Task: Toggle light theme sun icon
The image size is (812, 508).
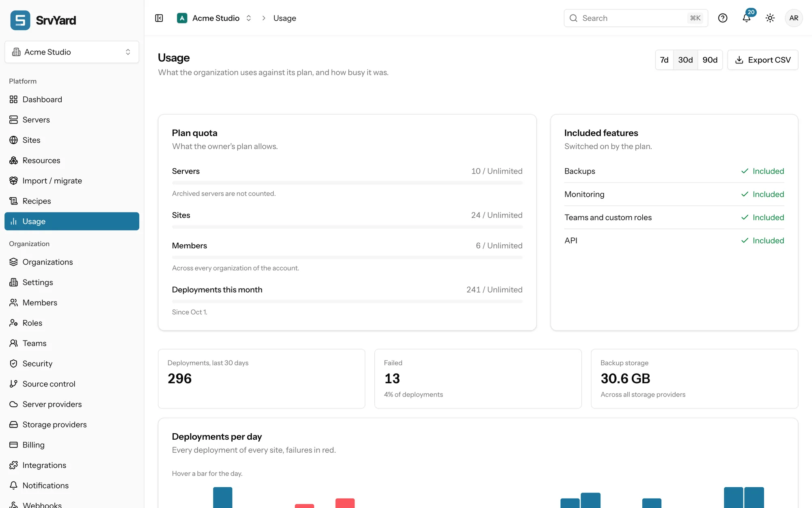Action: point(770,18)
